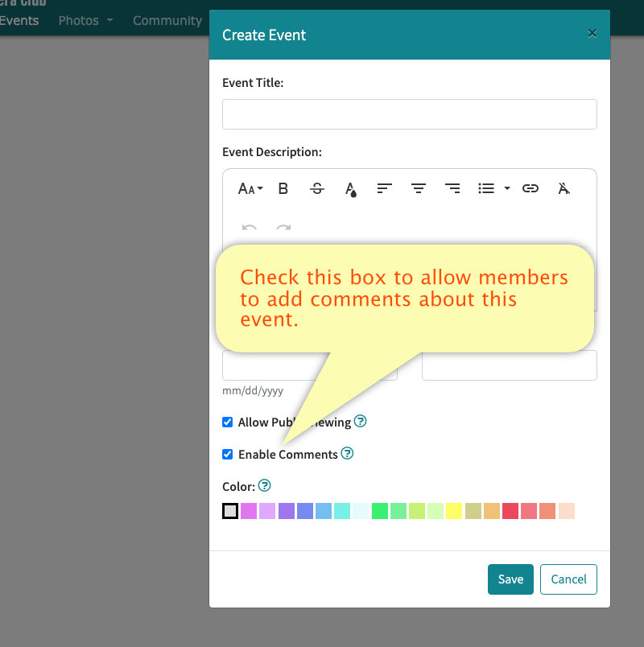Align description text to the left
The image size is (644, 647).
384,188
